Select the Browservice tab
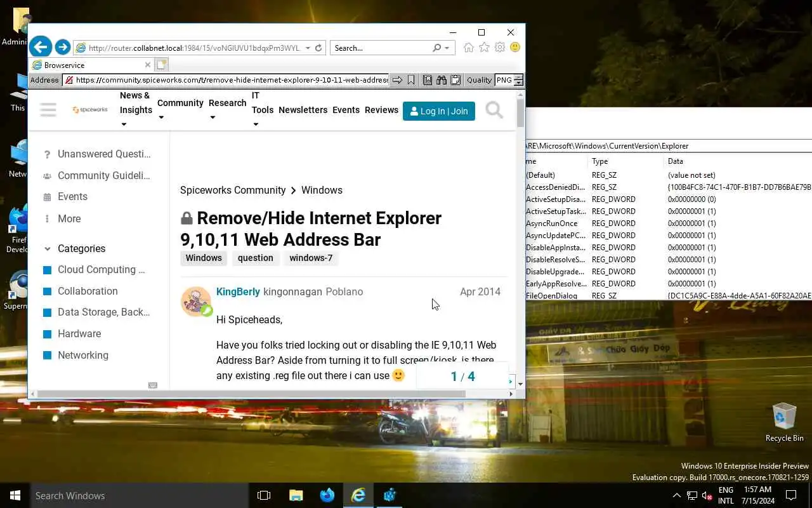812x508 pixels. pos(91,65)
